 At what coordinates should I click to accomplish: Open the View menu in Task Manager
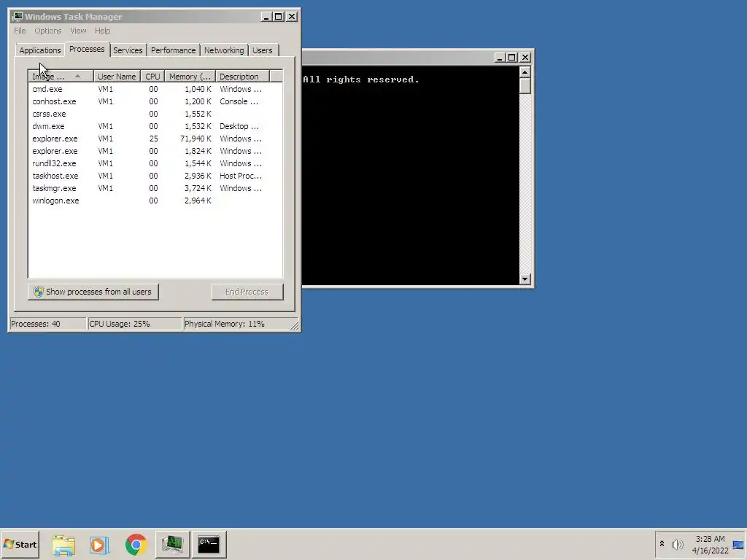(78, 31)
